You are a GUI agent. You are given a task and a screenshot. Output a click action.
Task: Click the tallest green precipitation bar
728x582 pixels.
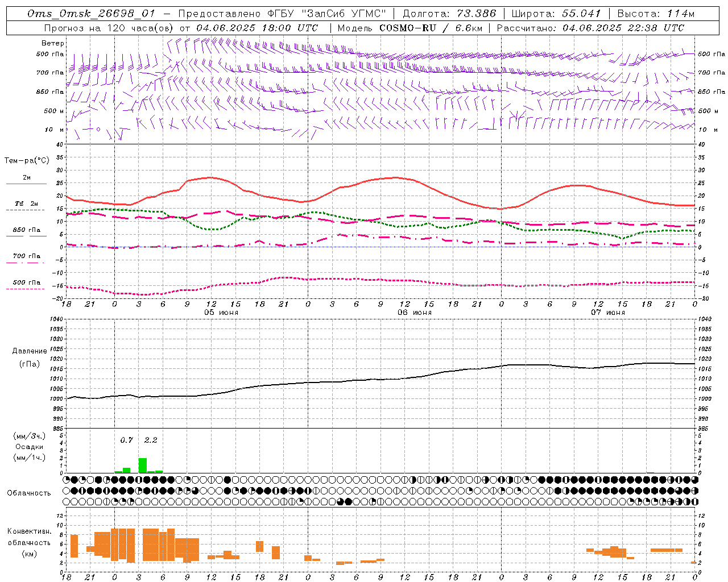143,465
